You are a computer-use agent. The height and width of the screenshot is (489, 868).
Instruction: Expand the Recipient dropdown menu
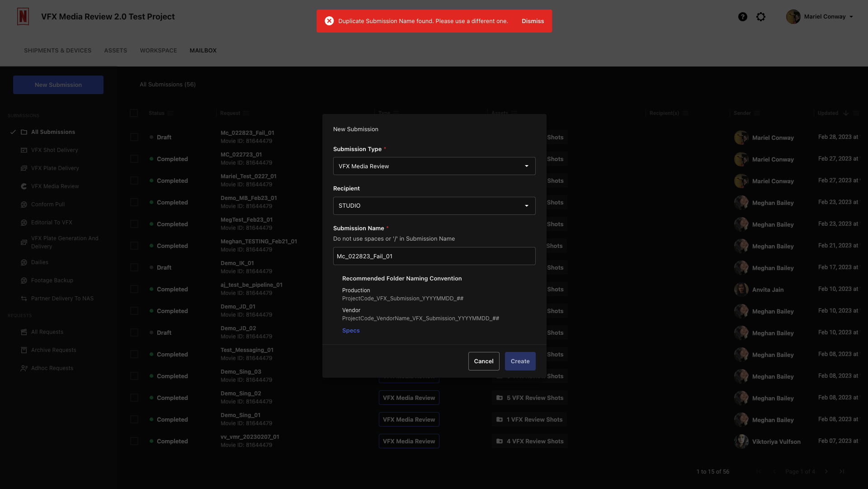pos(434,205)
